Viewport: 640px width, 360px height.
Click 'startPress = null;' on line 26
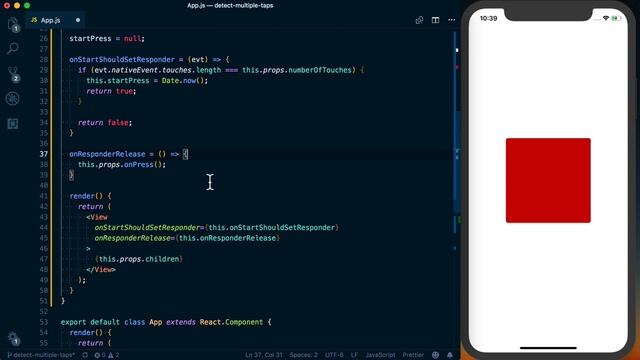tap(107, 39)
